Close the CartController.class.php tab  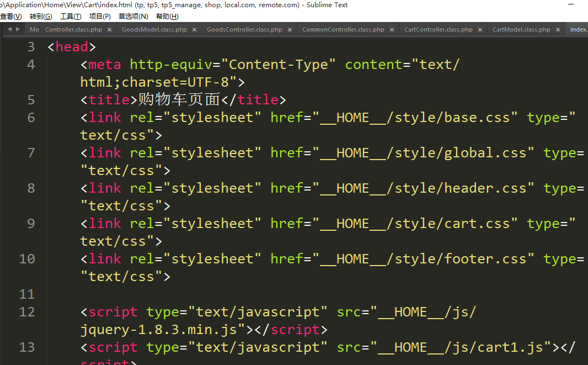tap(480, 30)
